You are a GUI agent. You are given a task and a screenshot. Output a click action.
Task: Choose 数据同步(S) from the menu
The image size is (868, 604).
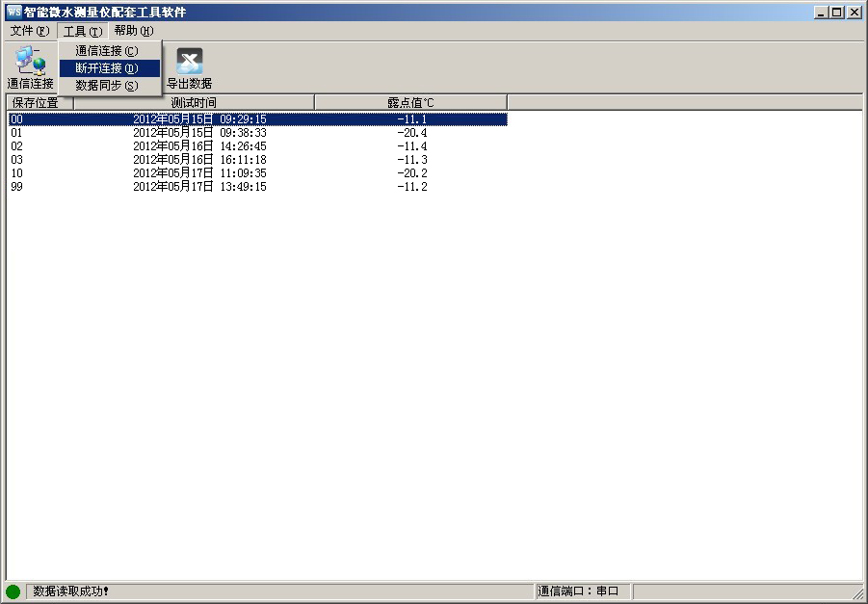click(x=110, y=86)
